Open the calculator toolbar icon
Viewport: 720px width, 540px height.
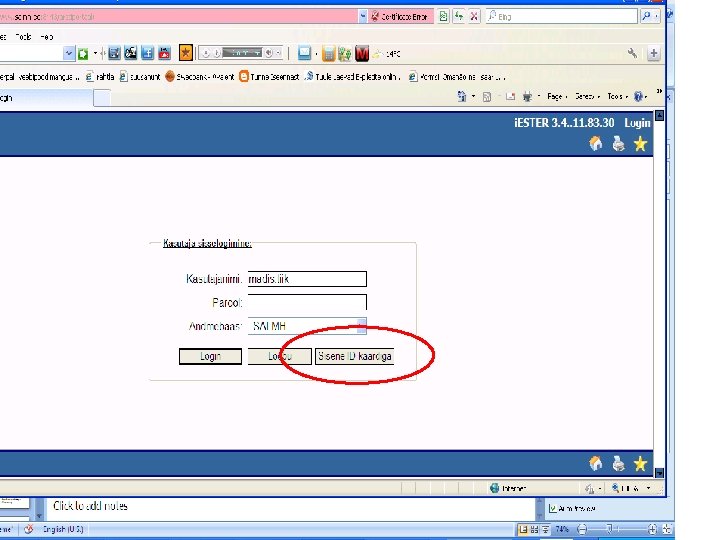[328, 54]
